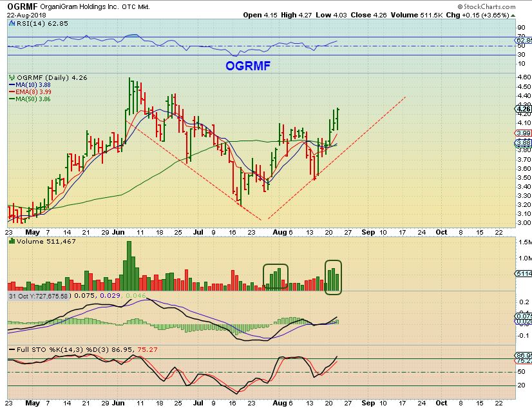Image resolution: width=532 pixels, height=408 pixels.
Task: Click the 'OGRMF (Daily) 4.26' legend
Action: [52, 78]
